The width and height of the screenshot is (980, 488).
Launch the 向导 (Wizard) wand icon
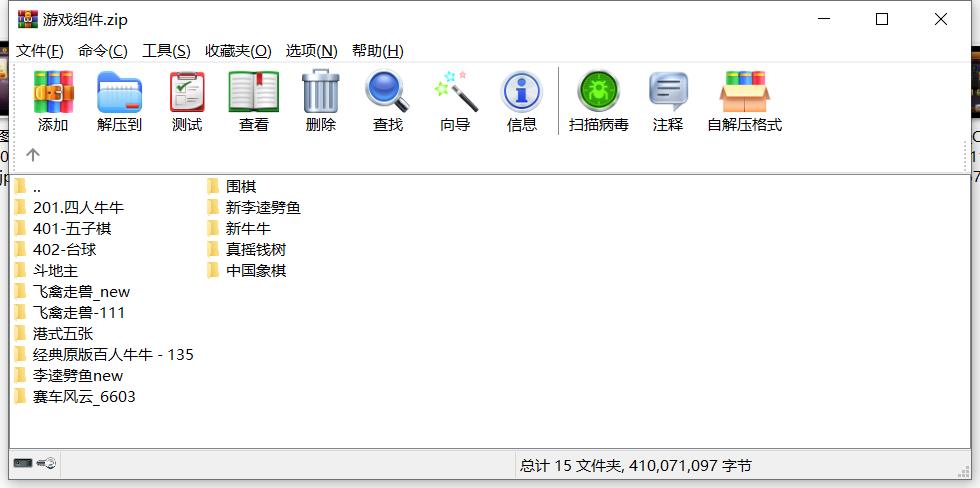pos(455,93)
